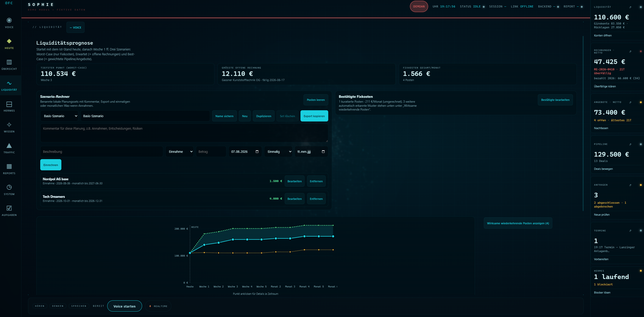The width and height of the screenshot is (644, 317).
Task: Start voice with Voice starten button
Action: (x=125, y=306)
